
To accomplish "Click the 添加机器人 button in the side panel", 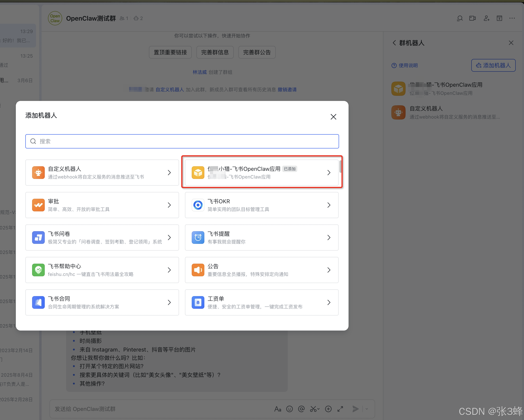I will click(x=493, y=65).
